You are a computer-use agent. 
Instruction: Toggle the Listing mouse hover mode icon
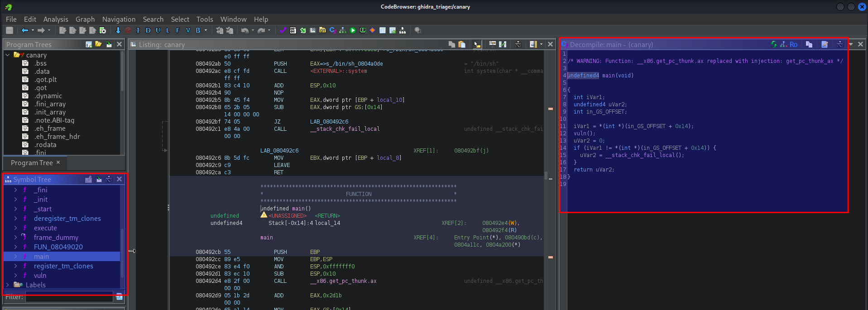click(476, 44)
